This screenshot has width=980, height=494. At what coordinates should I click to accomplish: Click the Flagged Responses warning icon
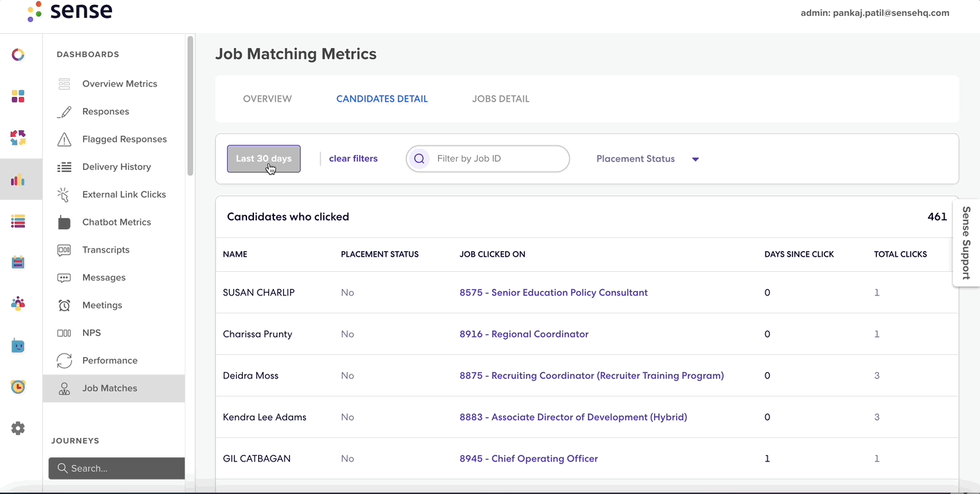[x=64, y=139]
